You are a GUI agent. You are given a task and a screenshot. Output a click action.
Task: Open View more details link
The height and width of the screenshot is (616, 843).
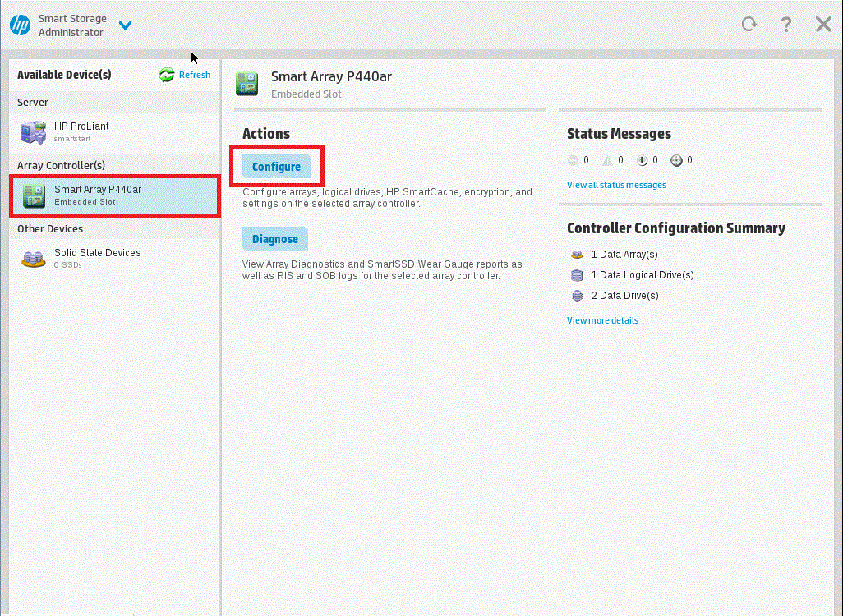click(x=603, y=320)
